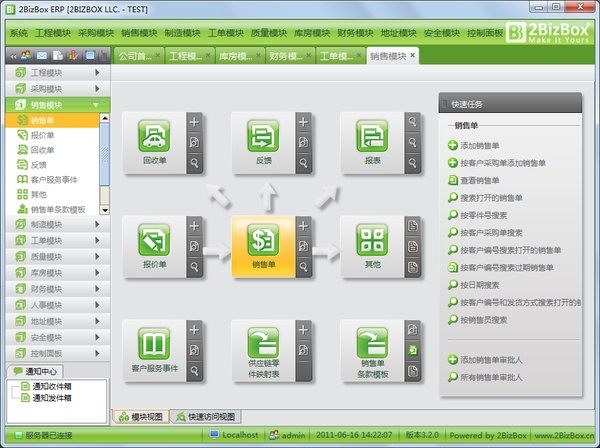Click the 添加销售单 quick task link
This screenshot has width=600, height=448.
click(479, 145)
